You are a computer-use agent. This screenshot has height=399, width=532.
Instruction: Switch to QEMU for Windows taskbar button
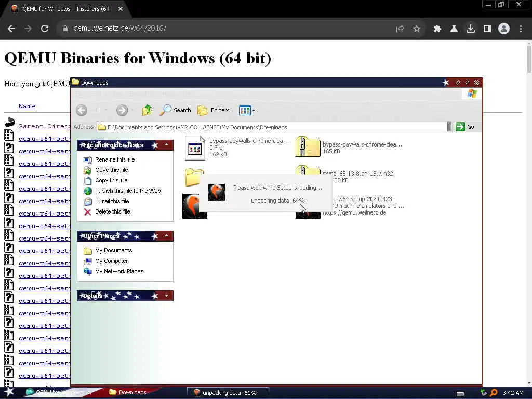tap(58, 392)
